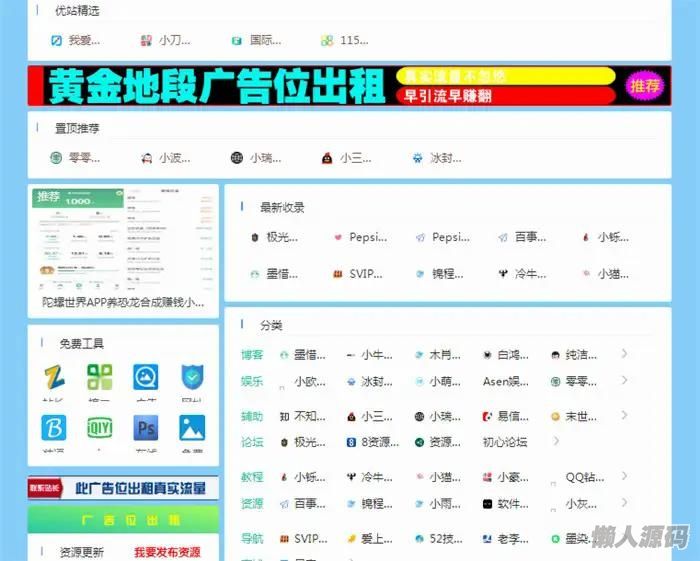This screenshot has width=700, height=561.
Task: Click the heart icon beside Pepsi... in 最新收录
Action: [x=338, y=237]
